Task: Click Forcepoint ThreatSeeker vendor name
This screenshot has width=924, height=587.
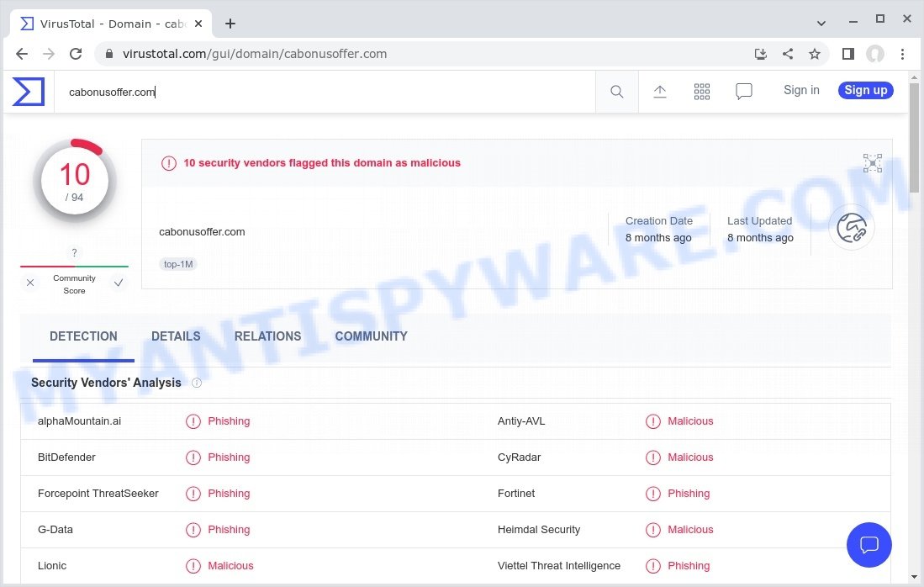Action: coord(98,494)
